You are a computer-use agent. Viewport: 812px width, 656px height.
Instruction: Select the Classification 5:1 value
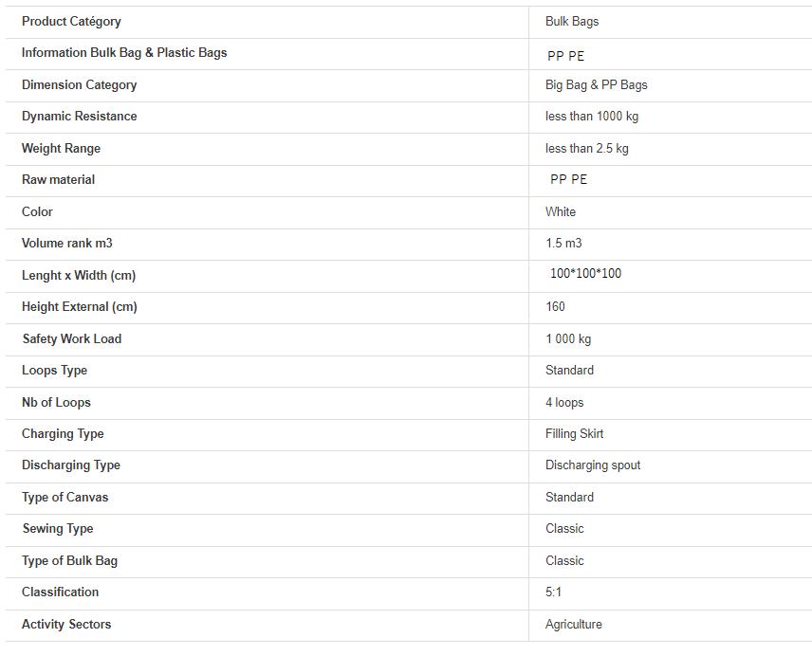pyautogui.click(x=553, y=592)
